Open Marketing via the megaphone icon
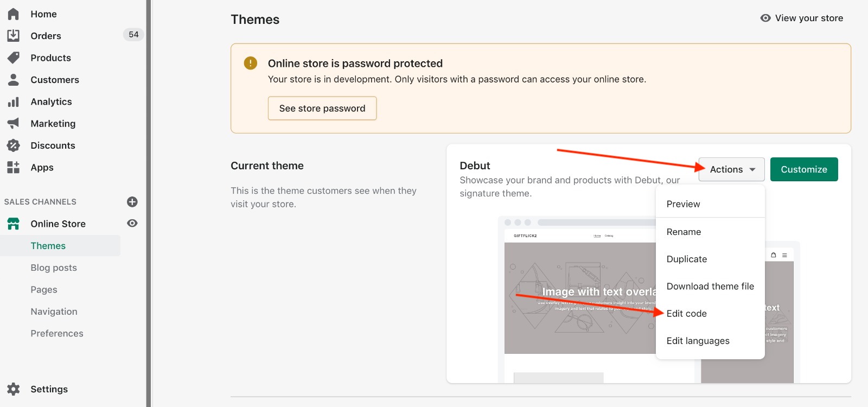This screenshot has height=407, width=868. point(14,123)
